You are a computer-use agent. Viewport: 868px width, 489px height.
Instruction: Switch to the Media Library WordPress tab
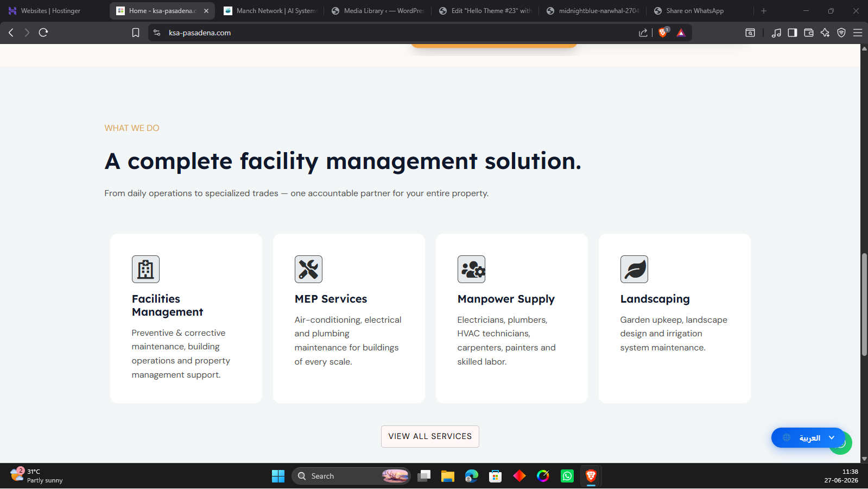(x=379, y=11)
